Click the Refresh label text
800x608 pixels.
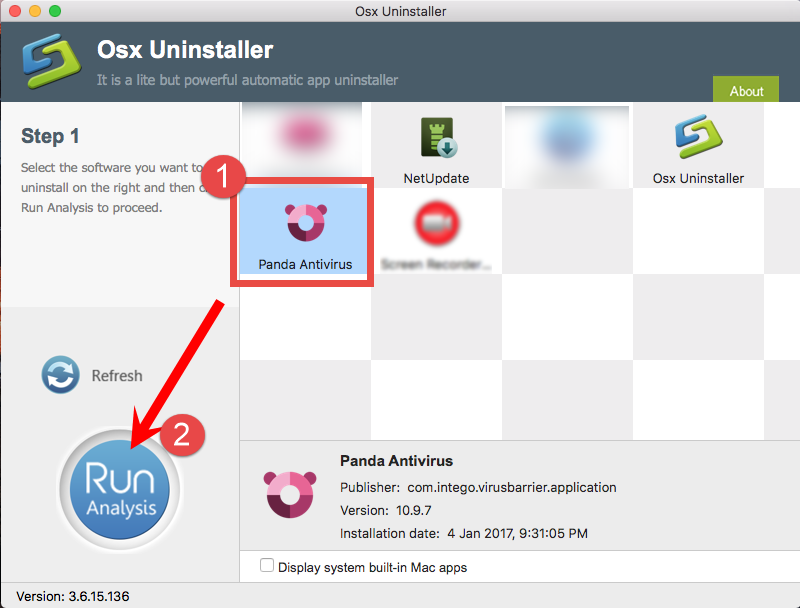[117, 375]
